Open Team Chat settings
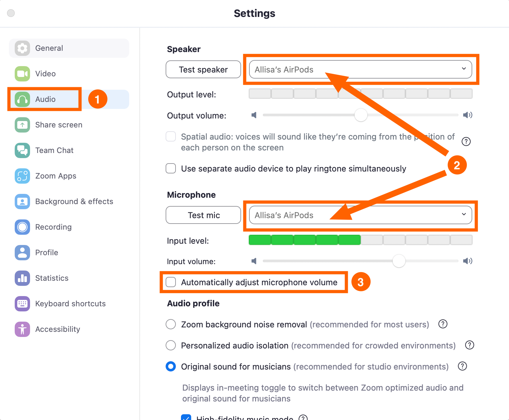 [x=69, y=150]
